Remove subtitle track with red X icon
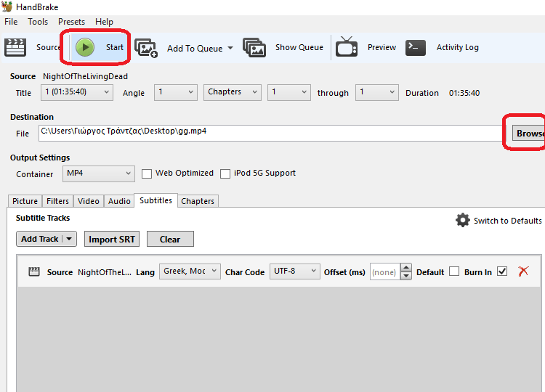The image size is (545, 392). coord(523,271)
